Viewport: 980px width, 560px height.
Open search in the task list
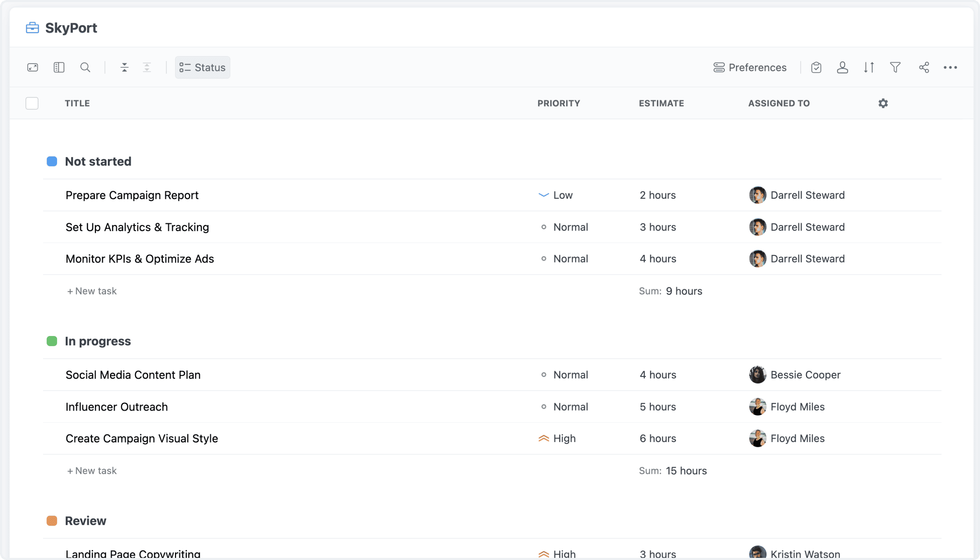click(85, 67)
